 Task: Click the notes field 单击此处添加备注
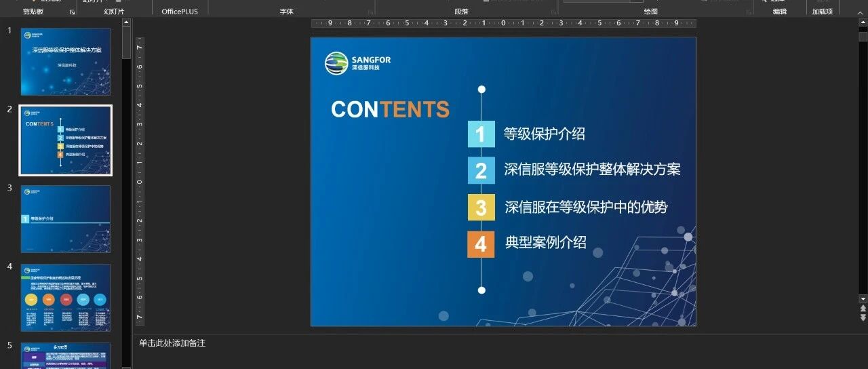[172, 343]
